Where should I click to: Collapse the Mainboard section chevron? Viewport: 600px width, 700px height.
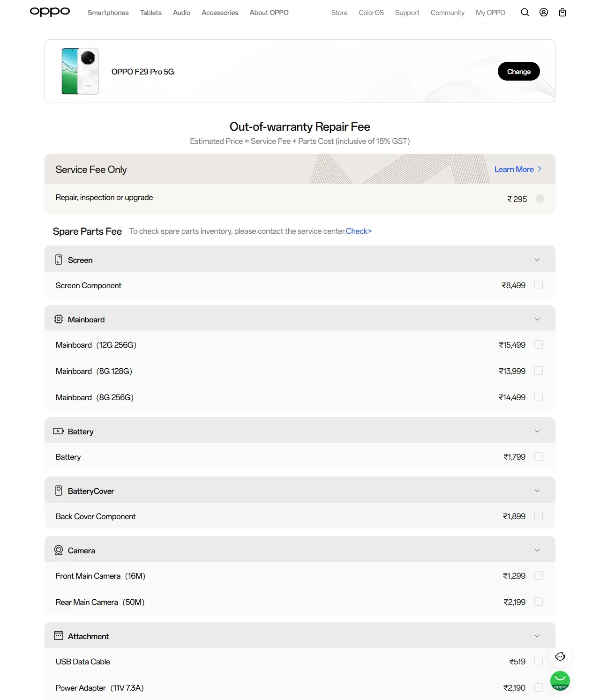click(x=537, y=319)
